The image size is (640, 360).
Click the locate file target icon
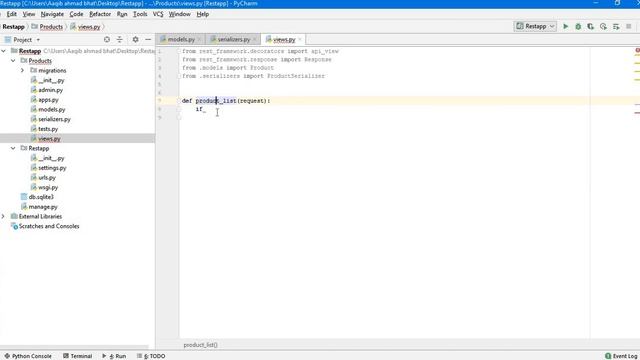[107, 40]
